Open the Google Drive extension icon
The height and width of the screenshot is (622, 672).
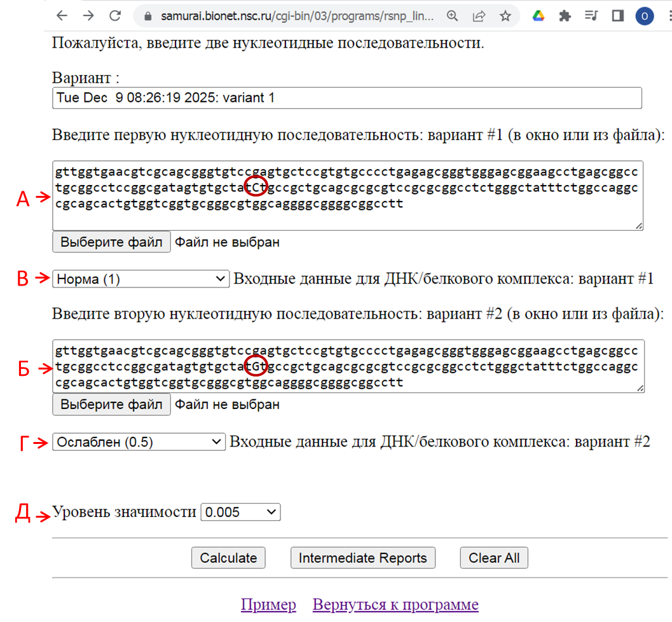pyautogui.click(x=538, y=17)
